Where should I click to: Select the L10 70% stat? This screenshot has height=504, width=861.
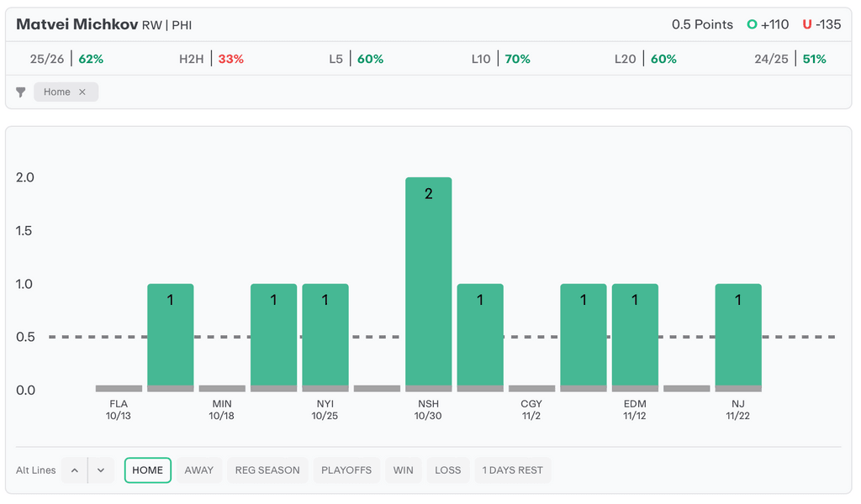click(501, 59)
